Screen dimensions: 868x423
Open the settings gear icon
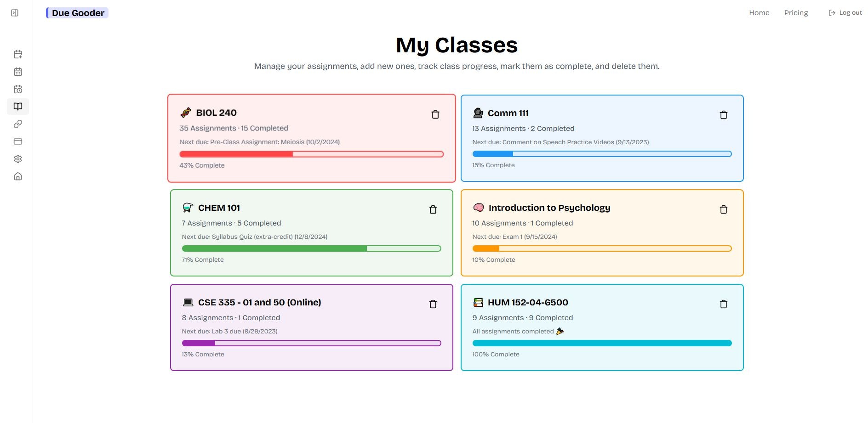pyautogui.click(x=18, y=159)
